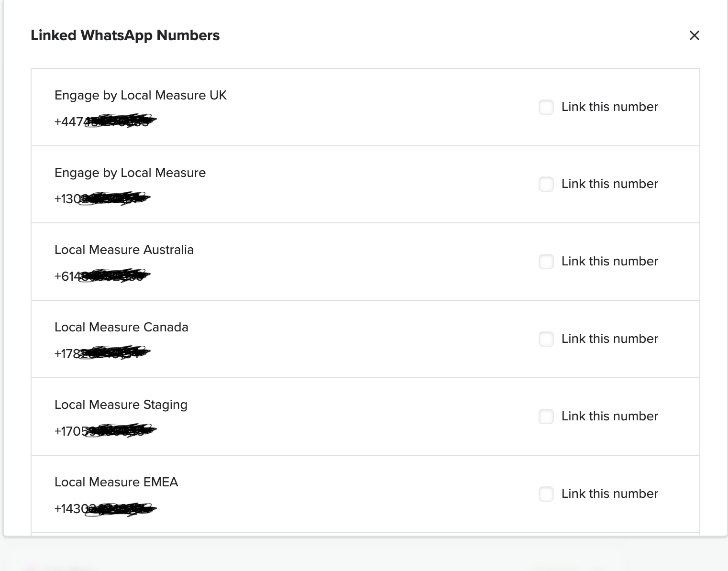
Task: Toggle the Local Measure Canada checkbox
Action: point(546,339)
